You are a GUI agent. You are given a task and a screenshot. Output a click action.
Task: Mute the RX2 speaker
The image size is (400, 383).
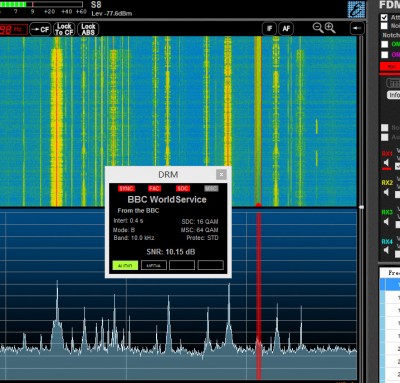click(386, 192)
